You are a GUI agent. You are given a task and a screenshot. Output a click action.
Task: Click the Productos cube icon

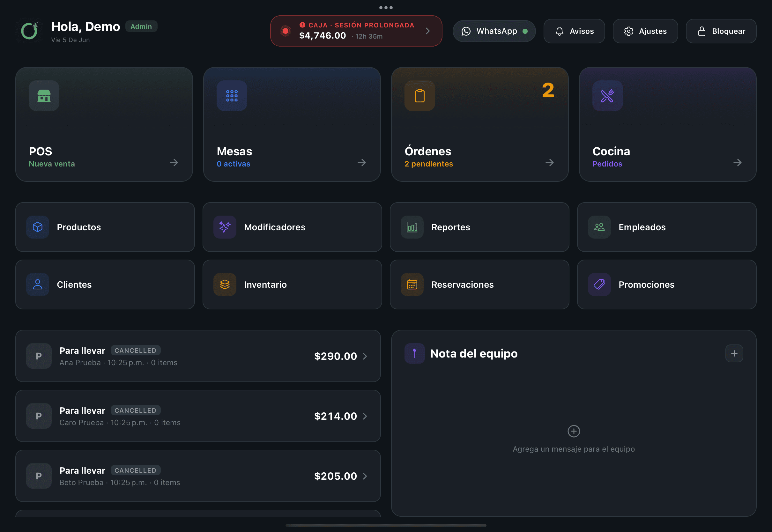pos(38,227)
